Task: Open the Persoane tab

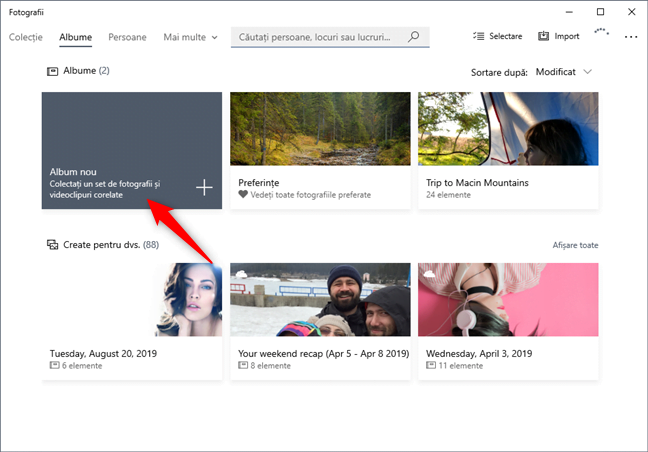Action: [127, 37]
